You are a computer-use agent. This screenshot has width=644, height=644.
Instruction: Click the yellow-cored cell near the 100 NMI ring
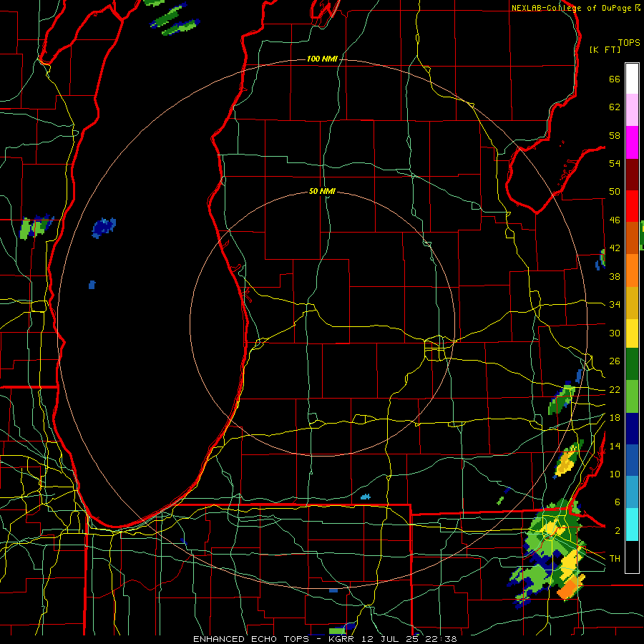(x=567, y=460)
